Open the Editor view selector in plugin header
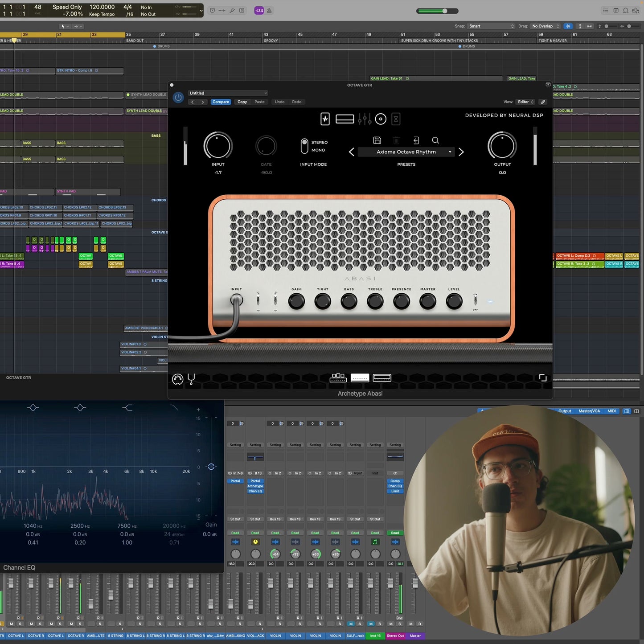644x644 pixels. [x=525, y=102]
